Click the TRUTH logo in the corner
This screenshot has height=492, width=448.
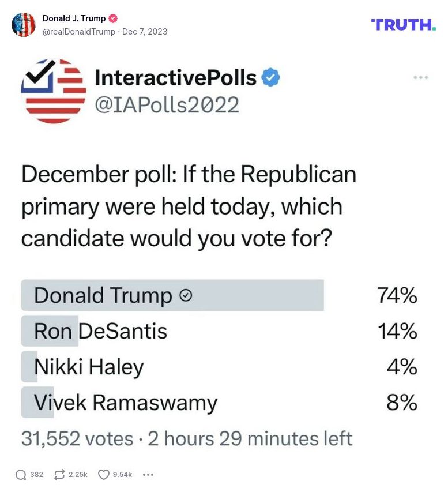404,24
